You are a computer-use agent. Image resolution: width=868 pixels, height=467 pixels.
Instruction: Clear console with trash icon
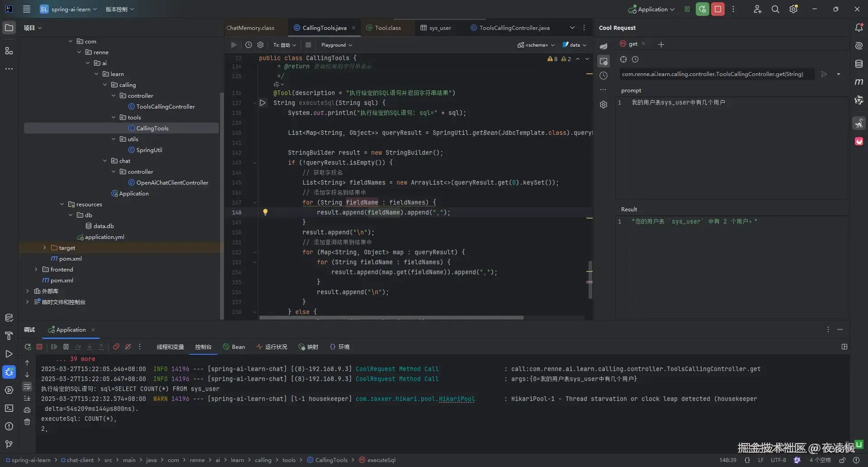[27, 422]
